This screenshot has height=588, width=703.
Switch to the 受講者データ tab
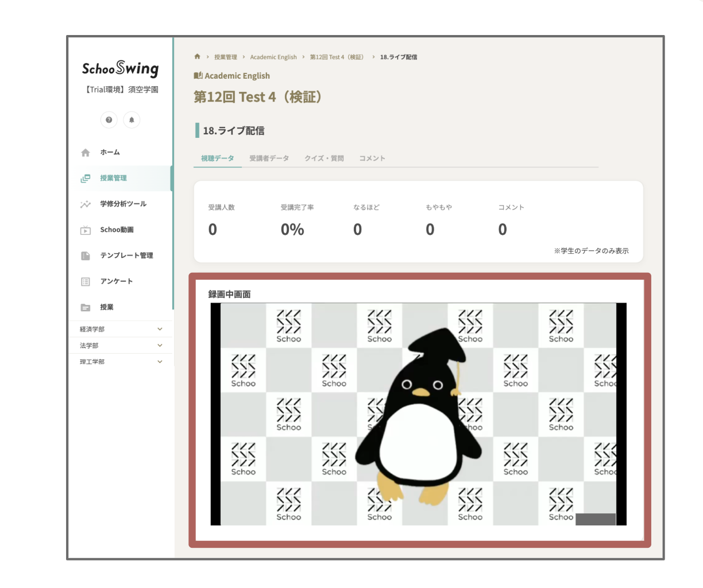point(269,158)
